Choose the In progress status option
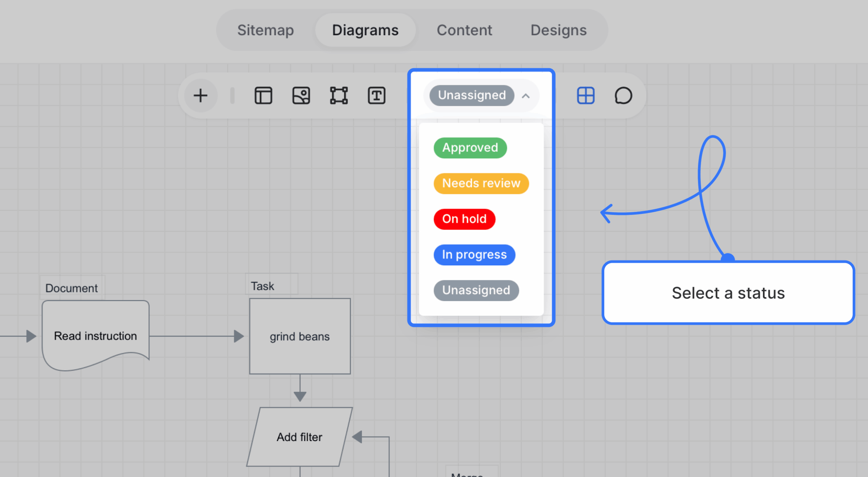868x477 pixels. coord(474,255)
